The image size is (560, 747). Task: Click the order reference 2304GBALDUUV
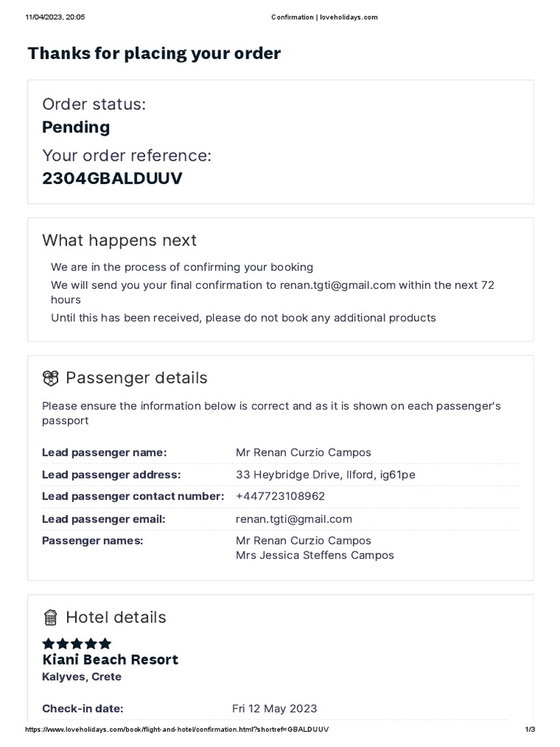click(112, 179)
